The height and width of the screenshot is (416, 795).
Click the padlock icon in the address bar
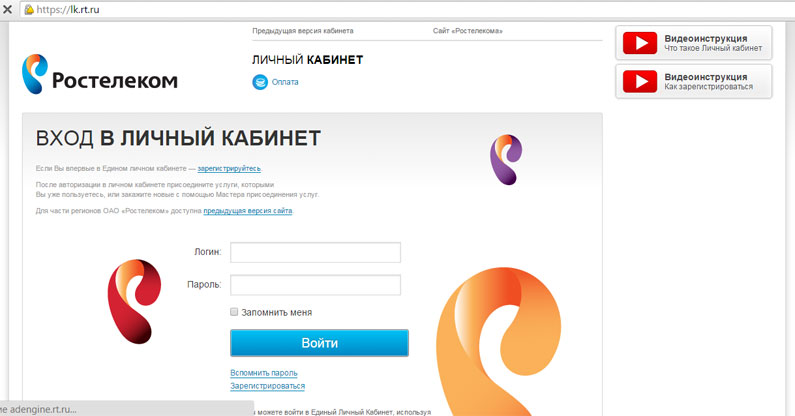click(29, 9)
